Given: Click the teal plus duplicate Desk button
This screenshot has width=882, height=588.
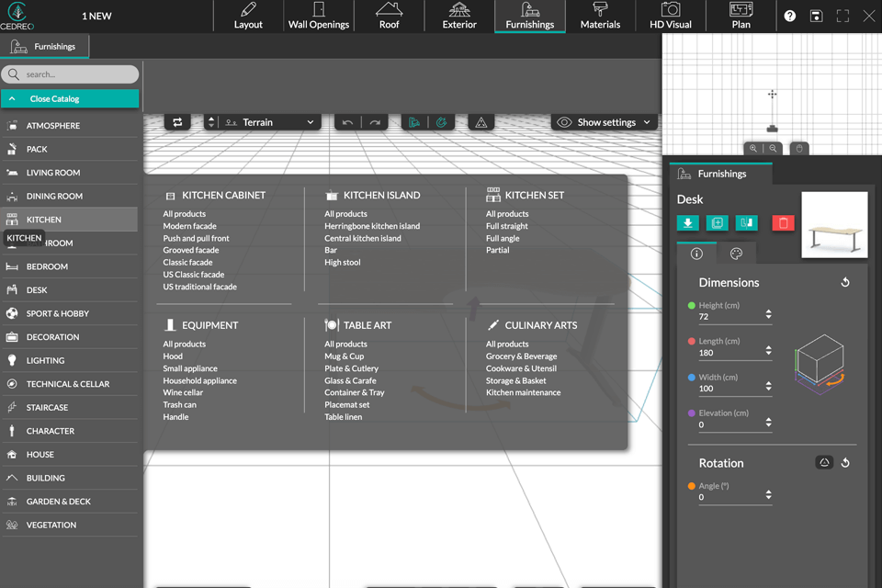Looking at the screenshot, I should coord(718,223).
